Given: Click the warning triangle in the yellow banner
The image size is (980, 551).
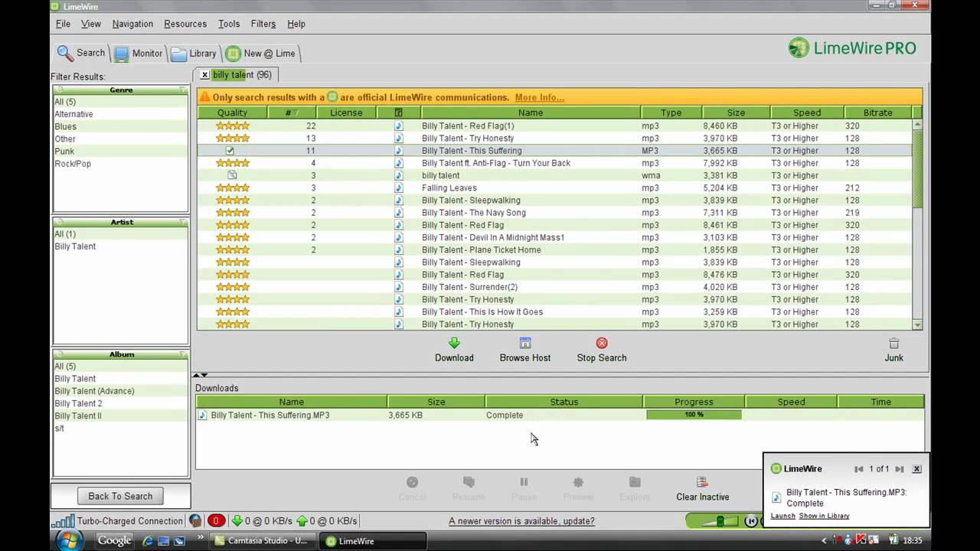Looking at the screenshot, I should 204,97.
